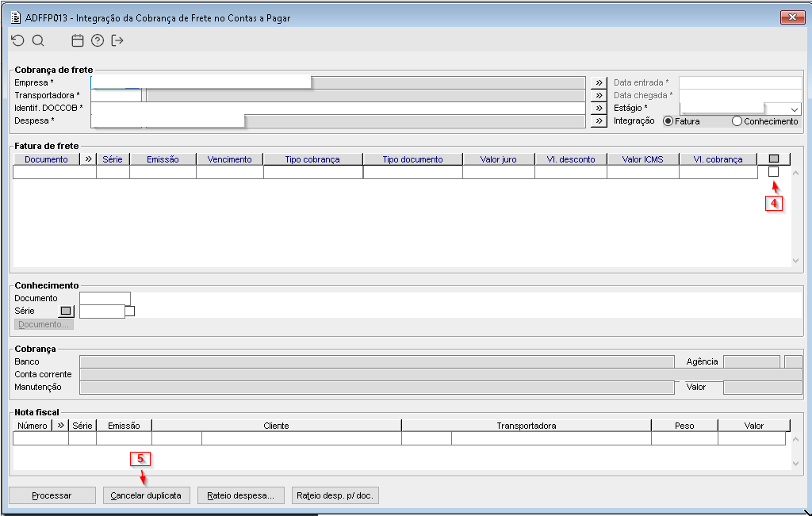Click the Identif. DOCCOB input field
The height and width of the screenshot is (516, 812).
coord(338,108)
